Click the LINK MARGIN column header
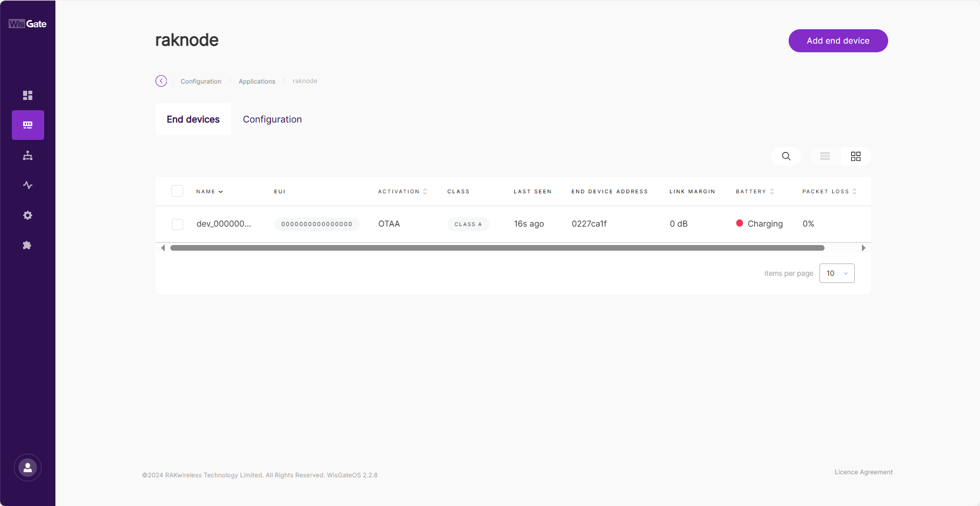This screenshot has width=980, height=506. coord(692,192)
